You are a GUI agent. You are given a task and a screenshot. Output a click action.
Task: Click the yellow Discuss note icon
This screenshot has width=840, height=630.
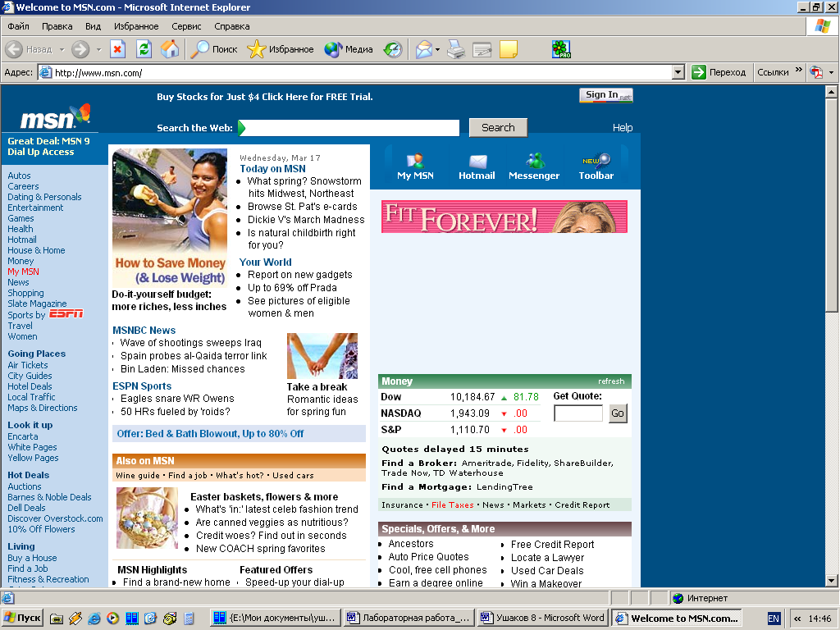click(509, 49)
